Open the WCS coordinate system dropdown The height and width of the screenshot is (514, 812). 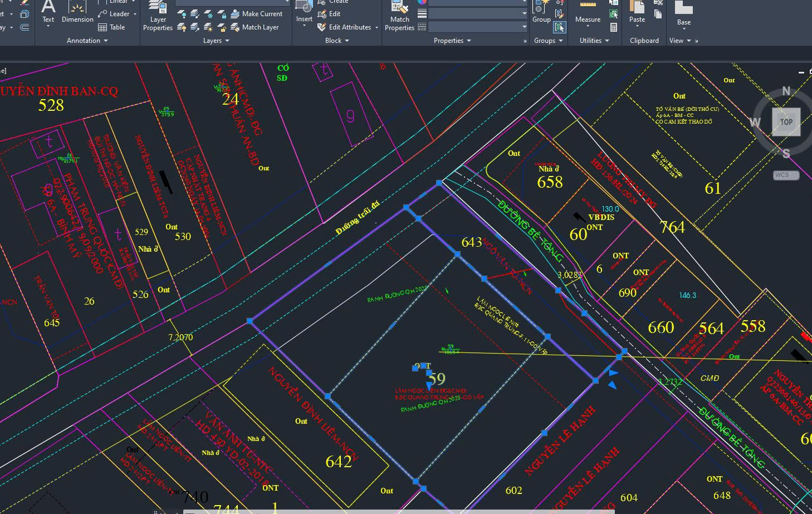click(786, 175)
